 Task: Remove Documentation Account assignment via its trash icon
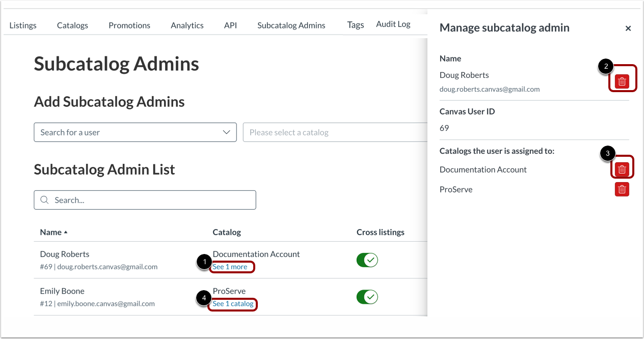[x=622, y=168]
